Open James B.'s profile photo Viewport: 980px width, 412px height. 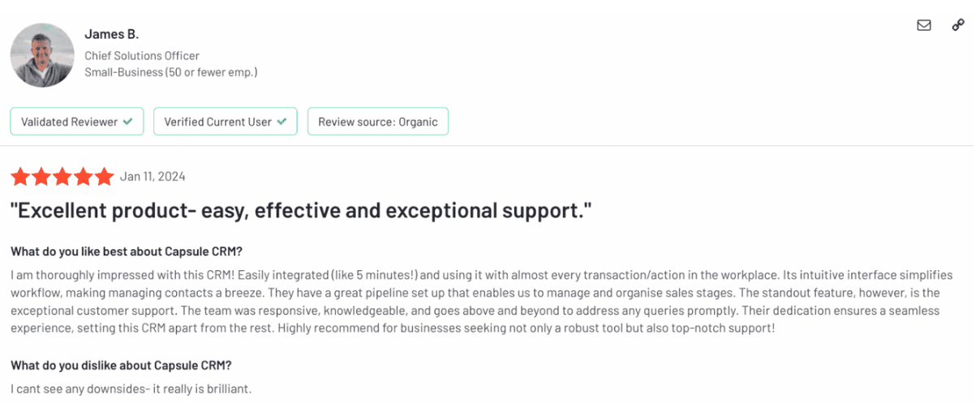coord(42,55)
